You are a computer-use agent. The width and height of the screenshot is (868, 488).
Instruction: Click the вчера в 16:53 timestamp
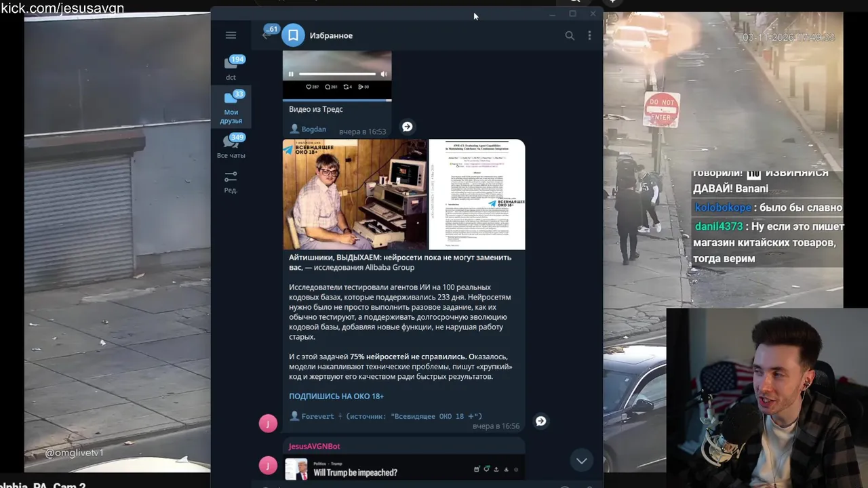point(362,131)
